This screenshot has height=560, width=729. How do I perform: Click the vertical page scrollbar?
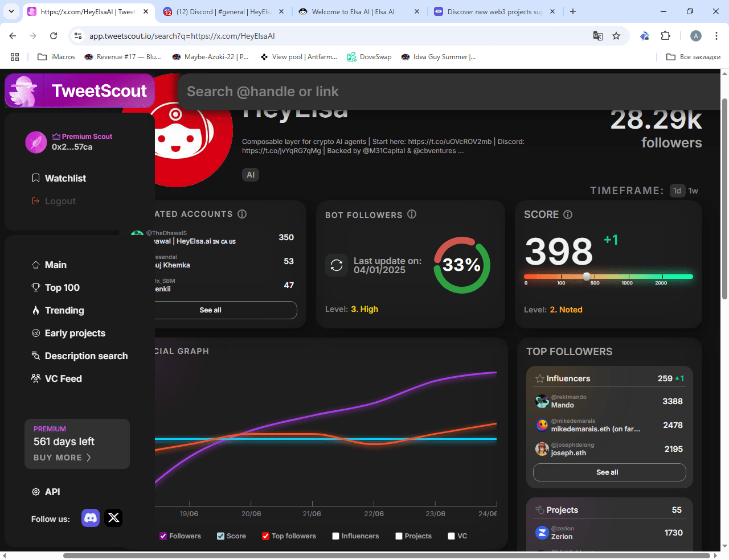(x=724, y=199)
